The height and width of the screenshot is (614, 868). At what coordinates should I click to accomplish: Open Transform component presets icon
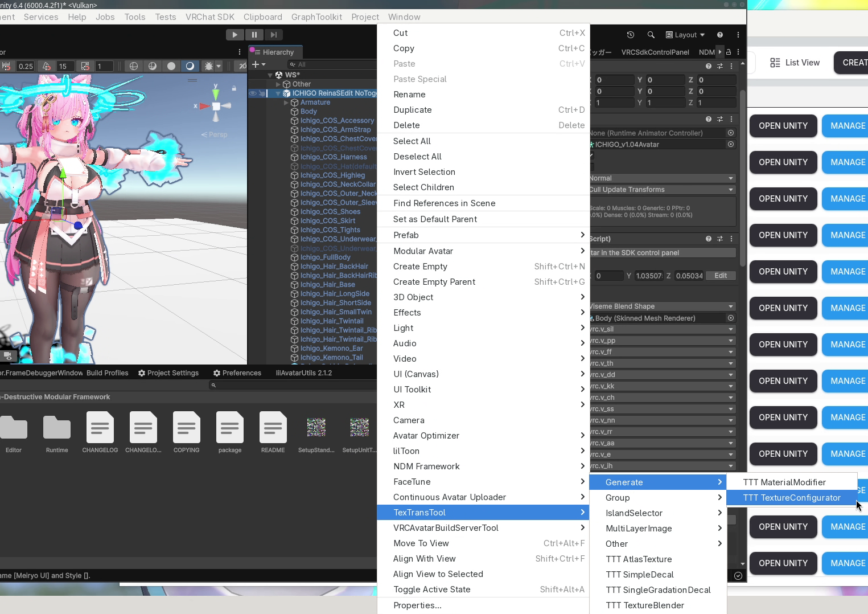720,66
